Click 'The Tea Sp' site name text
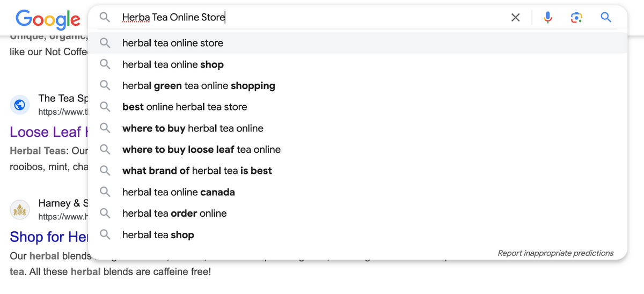 63,98
